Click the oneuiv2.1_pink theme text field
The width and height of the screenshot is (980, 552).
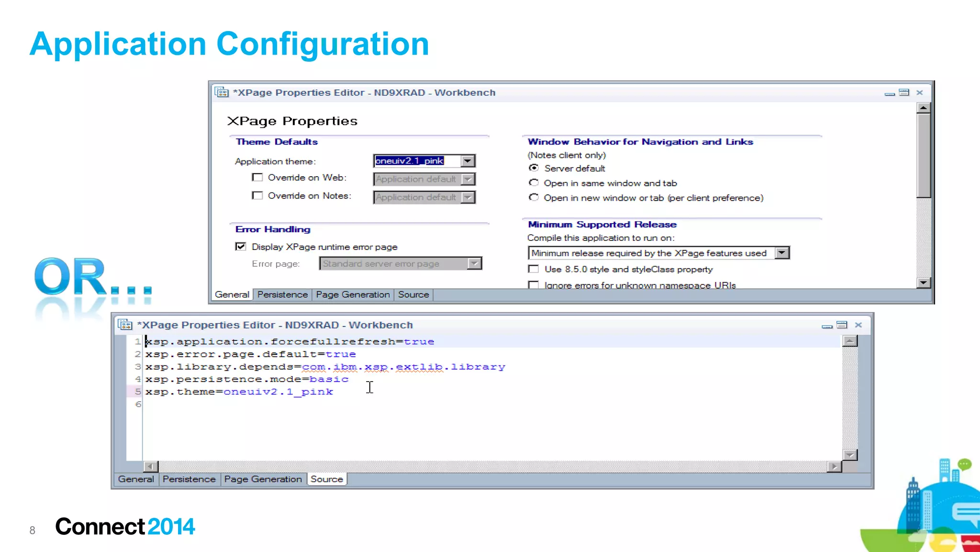click(x=417, y=161)
